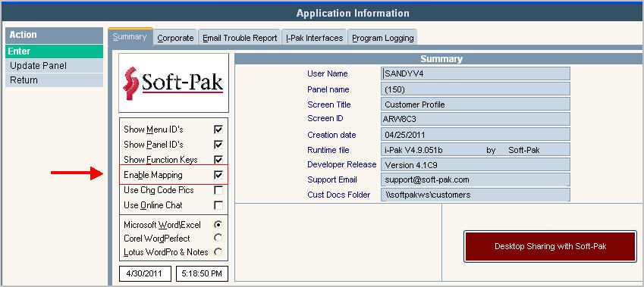Select the Developer Release field Version 4.1C9

tap(476, 165)
